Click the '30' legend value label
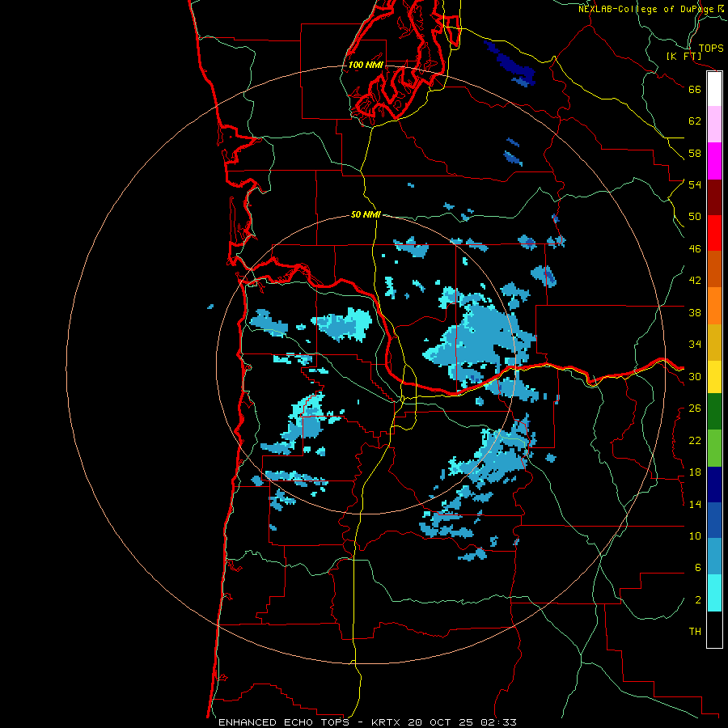The height and width of the screenshot is (728, 728). coord(695,376)
